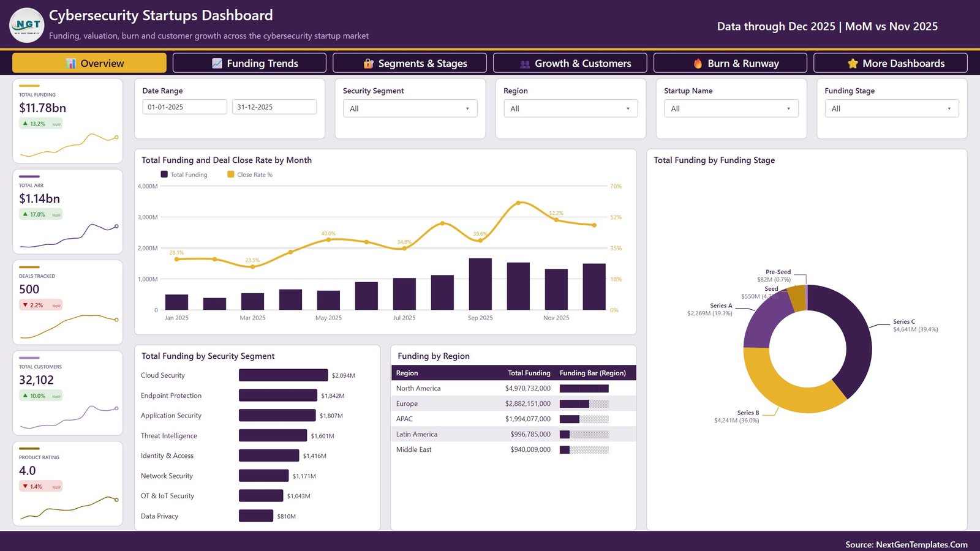Select the Latin America row

point(513,434)
